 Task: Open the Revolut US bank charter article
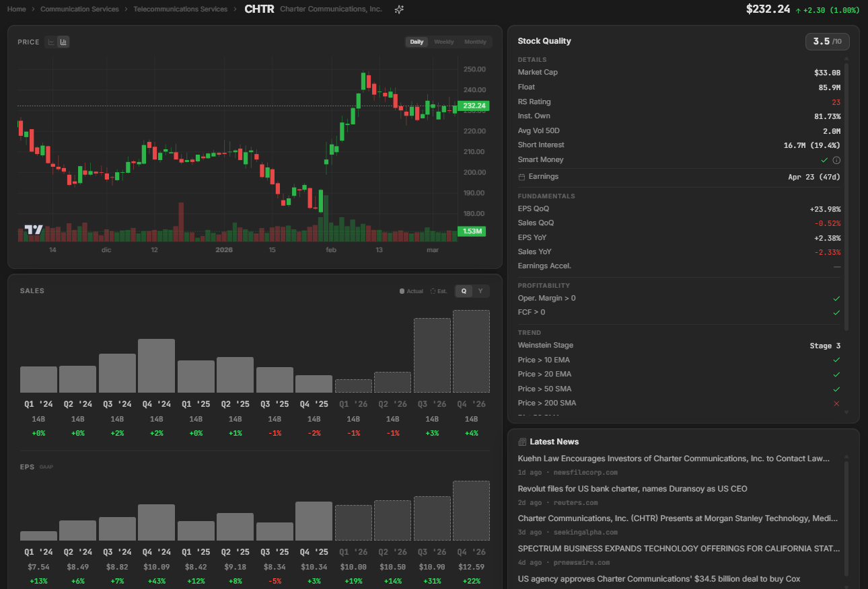click(x=632, y=489)
